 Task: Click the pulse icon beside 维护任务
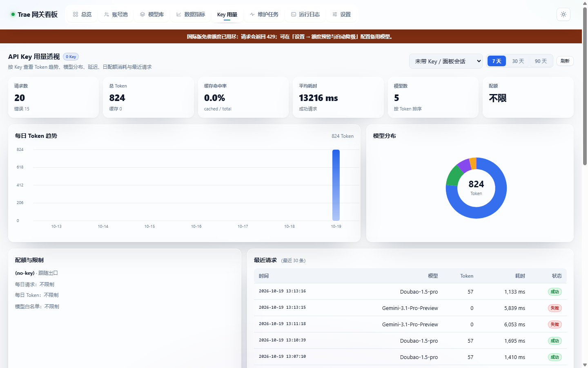click(x=252, y=14)
